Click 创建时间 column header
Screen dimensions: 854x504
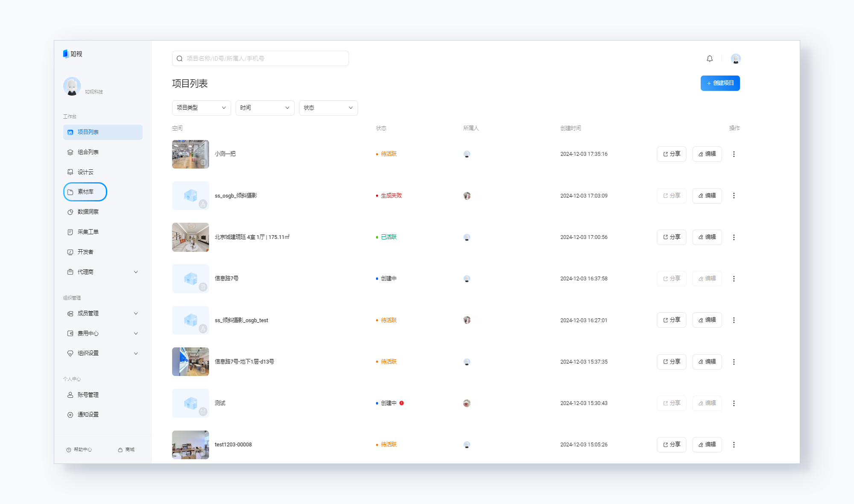click(x=570, y=128)
